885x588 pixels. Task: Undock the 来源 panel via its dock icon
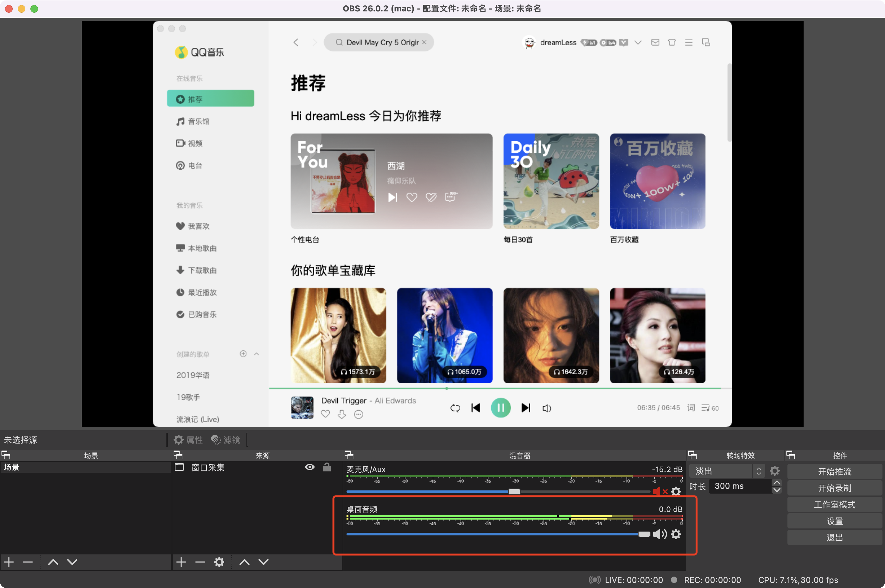178,455
